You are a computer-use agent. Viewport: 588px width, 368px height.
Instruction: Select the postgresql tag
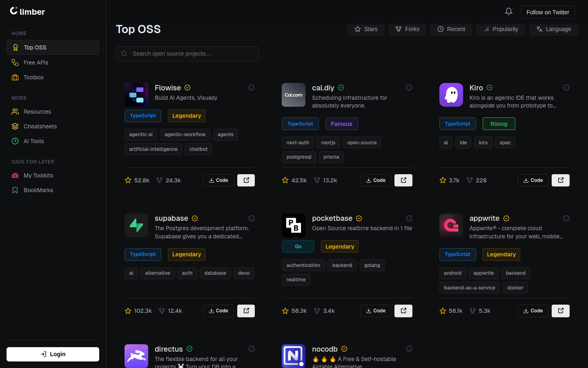pyautogui.click(x=299, y=157)
